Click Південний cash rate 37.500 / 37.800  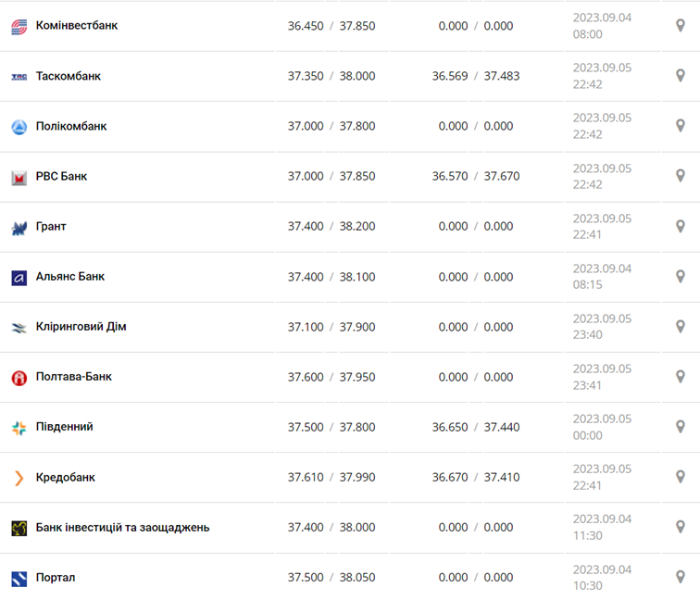(331, 428)
